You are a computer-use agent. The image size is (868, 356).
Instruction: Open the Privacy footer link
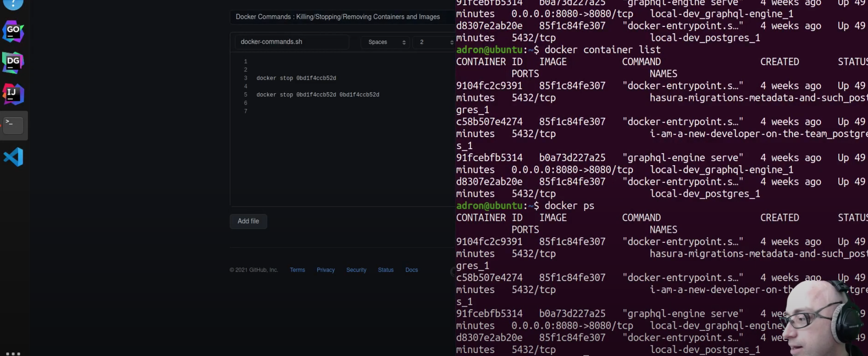click(325, 270)
